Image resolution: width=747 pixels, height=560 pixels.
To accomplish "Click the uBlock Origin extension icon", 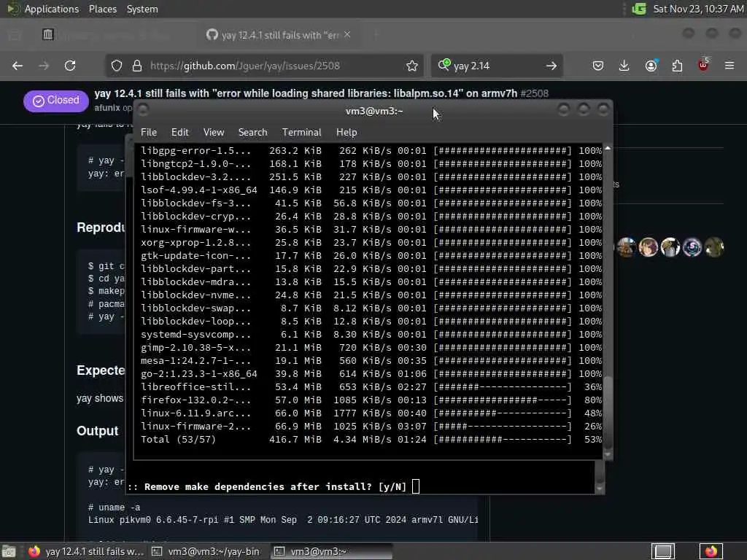I will point(704,65).
